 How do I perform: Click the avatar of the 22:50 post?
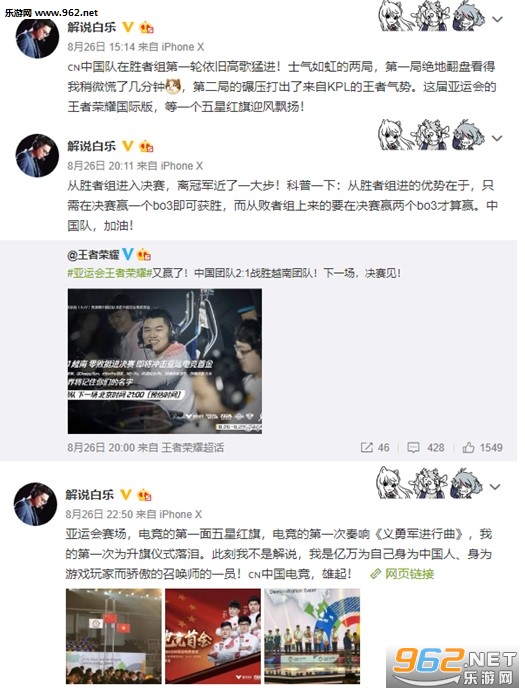tap(35, 504)
